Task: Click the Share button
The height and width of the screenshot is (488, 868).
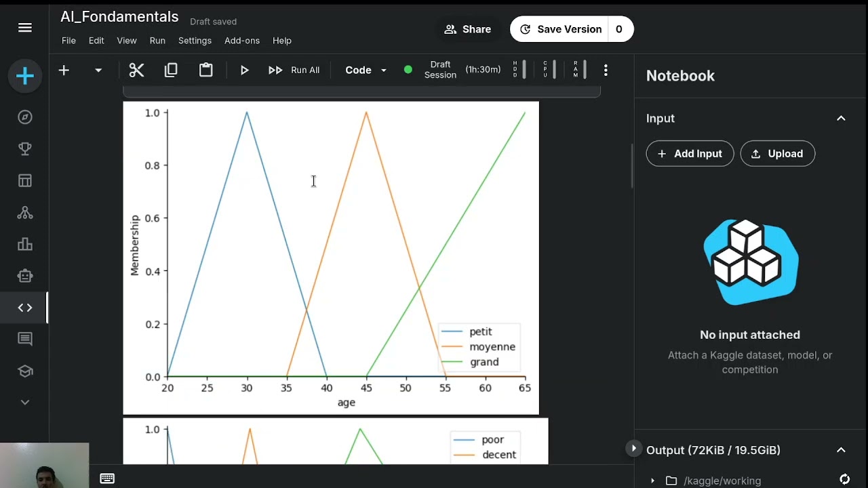Action: coord(467,29)
